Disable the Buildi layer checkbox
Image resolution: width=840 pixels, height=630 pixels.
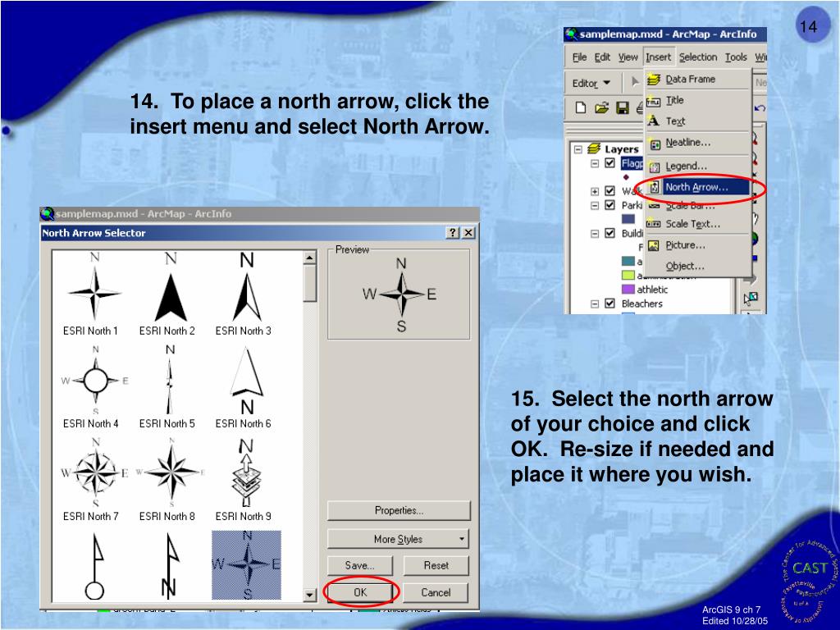[x=609, y=233]
